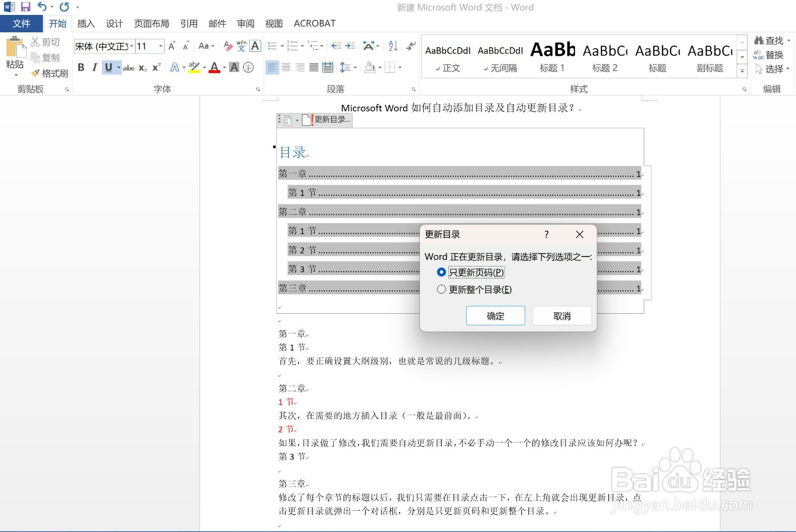Apply the red font color swatch
Image resolution: width=796 pixels, height=532 pixels.
click(213, 68)
